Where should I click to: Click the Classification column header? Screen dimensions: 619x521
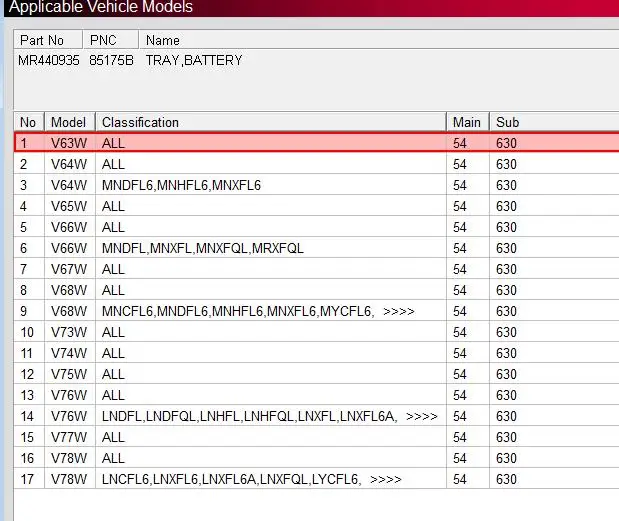[x=271, y=122]
